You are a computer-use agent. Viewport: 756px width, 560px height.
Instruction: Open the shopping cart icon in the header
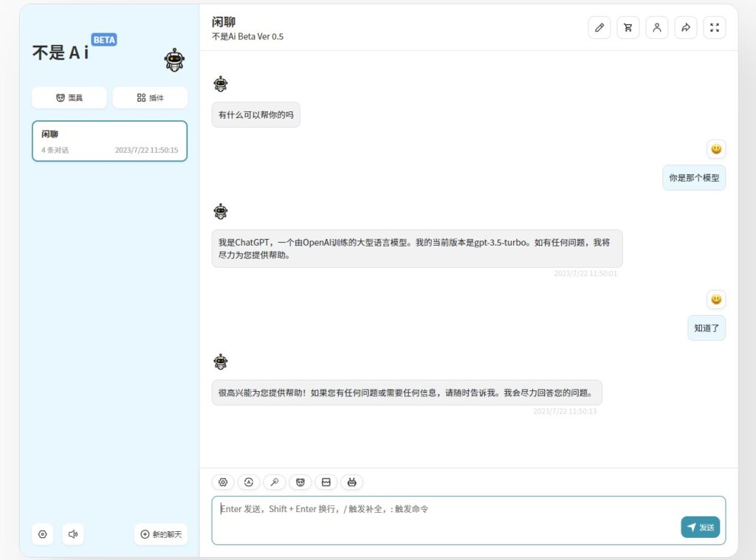[x=628, y=27]
